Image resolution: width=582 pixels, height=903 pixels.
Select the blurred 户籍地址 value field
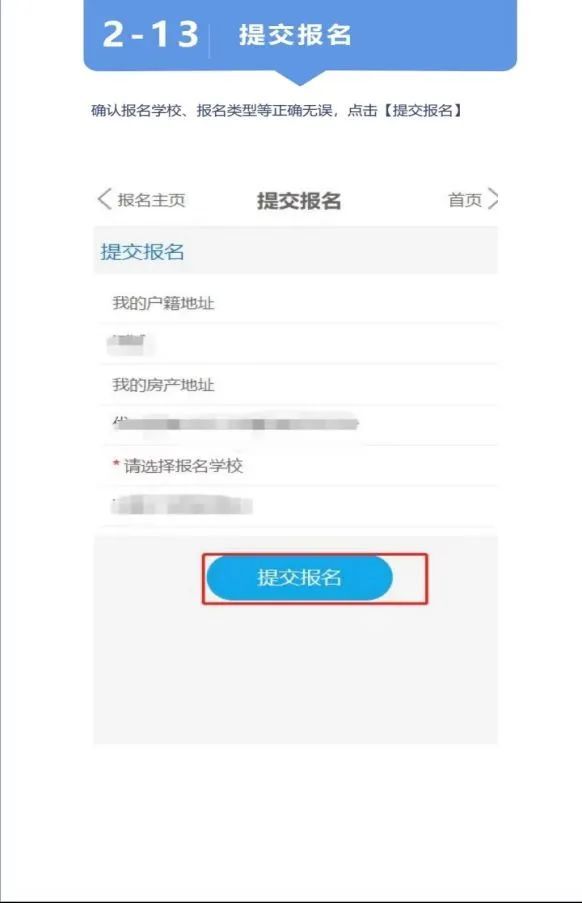point(299,343)
